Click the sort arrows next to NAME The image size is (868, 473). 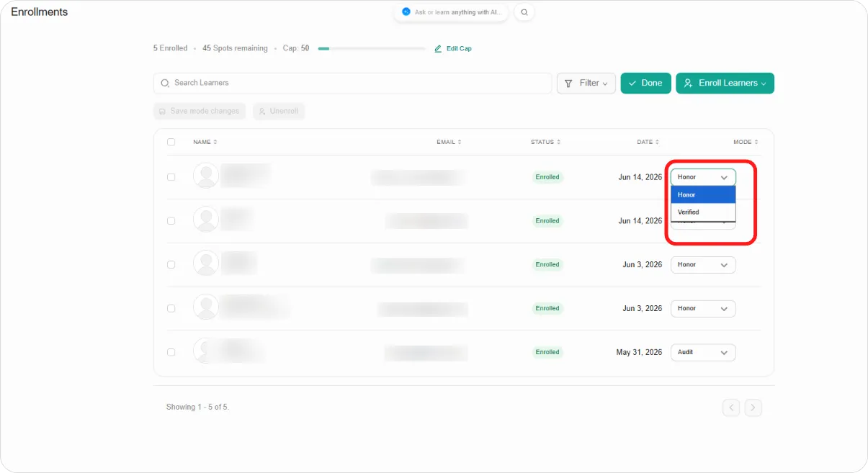pos(215,143)
